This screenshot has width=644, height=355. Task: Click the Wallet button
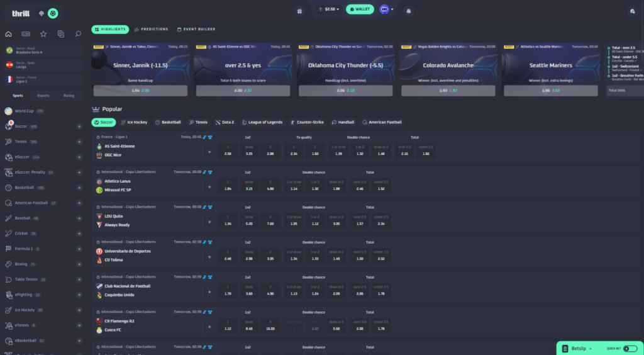point(360,9)
